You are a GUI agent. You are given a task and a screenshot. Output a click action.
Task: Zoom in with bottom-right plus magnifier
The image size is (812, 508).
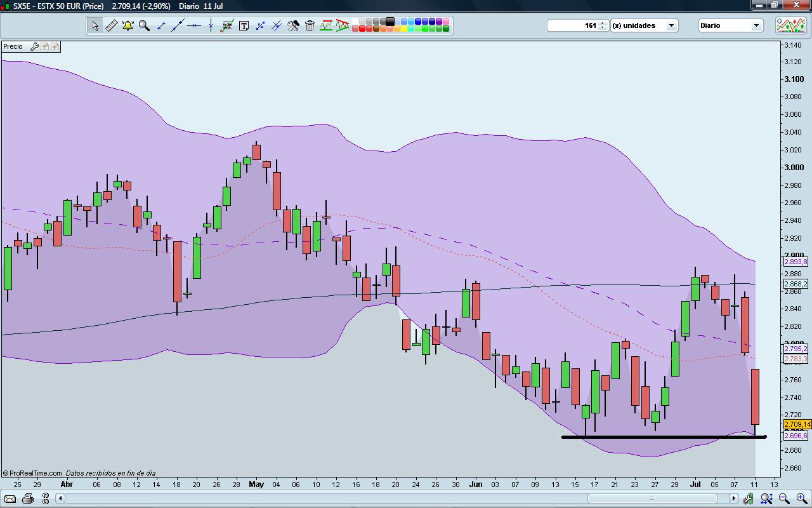click(x=802, y=498)
